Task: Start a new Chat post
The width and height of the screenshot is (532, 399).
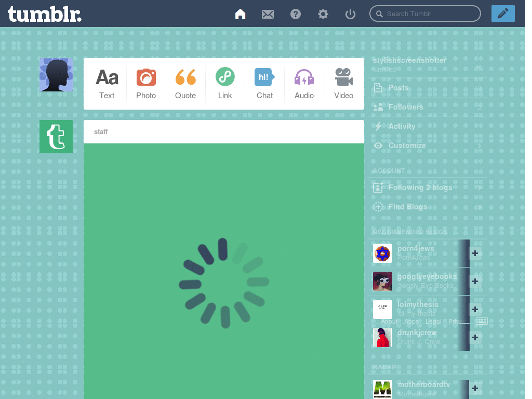Action: pos(264,84)
